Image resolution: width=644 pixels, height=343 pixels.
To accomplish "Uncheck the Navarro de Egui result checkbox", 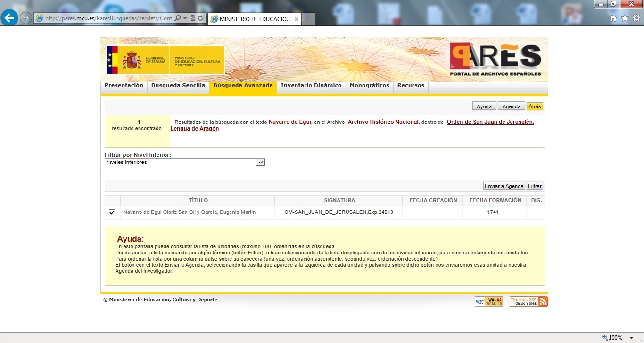I will (x=112, y=212).
